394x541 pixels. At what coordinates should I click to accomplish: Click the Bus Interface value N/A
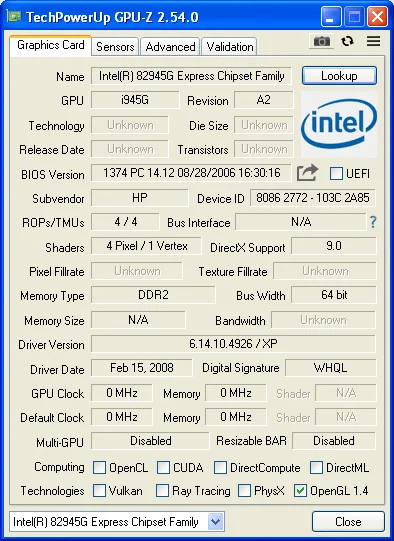coord(301,222)
